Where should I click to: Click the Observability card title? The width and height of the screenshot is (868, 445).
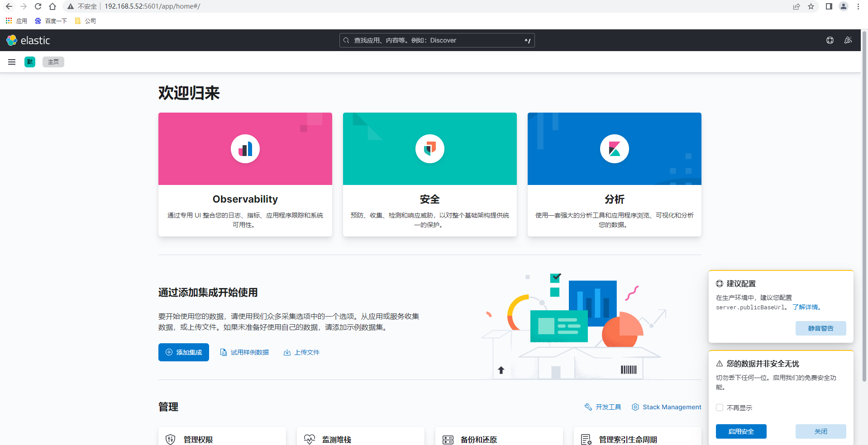coord(245,199)
